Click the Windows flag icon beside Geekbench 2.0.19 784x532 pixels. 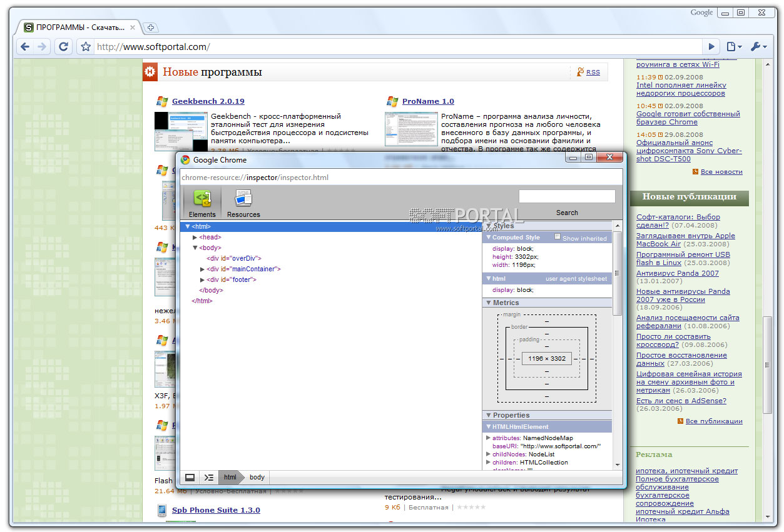[162, 101]
